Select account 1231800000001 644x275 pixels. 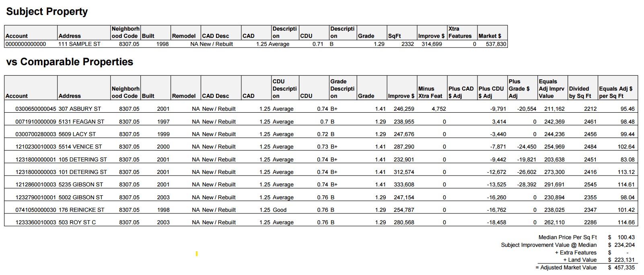coord(36,159)
